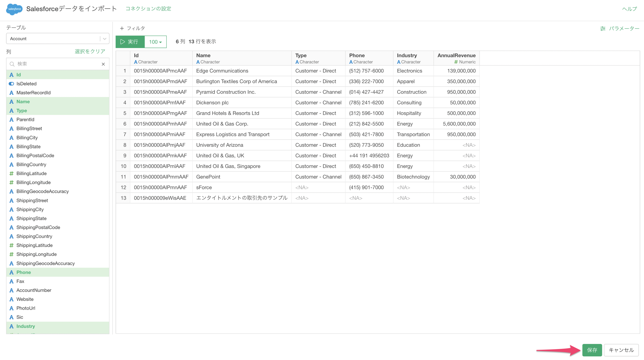Click the BillingLatitude numeric hash icon
This screenshot has height=360, width=644.
[x=12, y=173]
